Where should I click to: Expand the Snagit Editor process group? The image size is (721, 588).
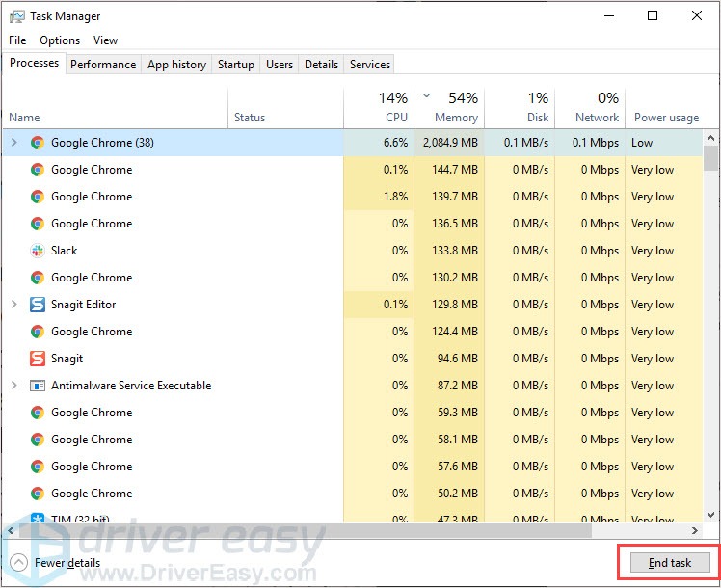(x=13, y=305)
